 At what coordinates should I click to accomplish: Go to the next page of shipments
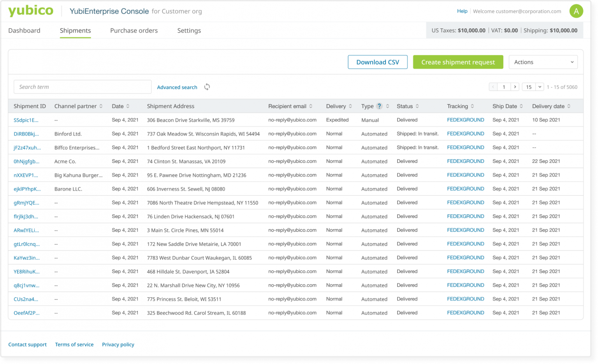pyautogui.click(x=515, y=87)
